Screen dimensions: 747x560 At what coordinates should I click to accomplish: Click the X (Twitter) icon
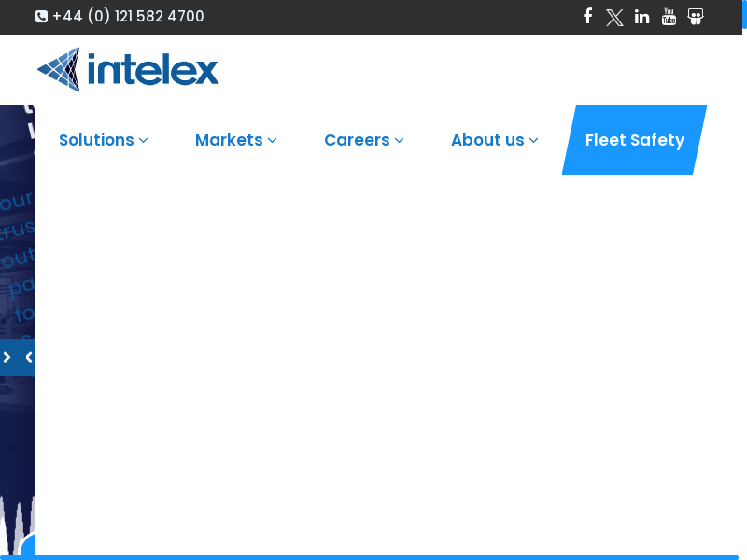click(x=614, y=17)
